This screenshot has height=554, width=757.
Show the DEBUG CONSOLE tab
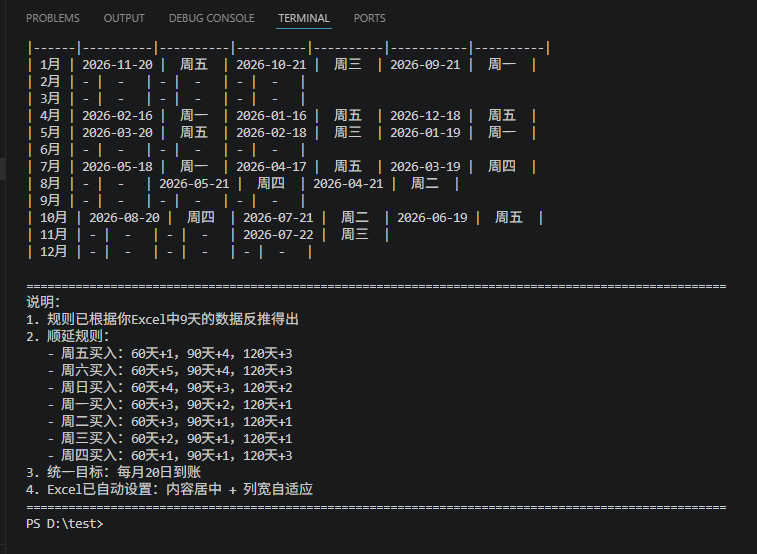tap(211, 18)
